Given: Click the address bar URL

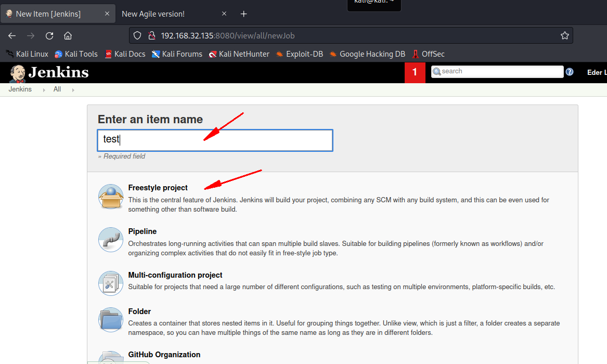Looking at the screenshot, I should 228,35.
